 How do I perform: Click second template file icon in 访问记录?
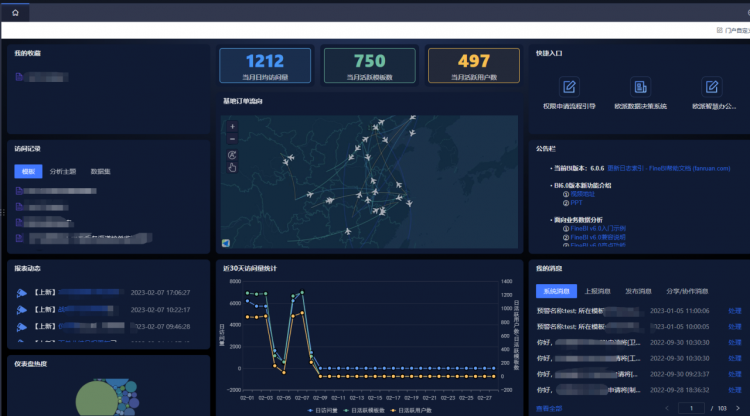(x=19, y=207)
